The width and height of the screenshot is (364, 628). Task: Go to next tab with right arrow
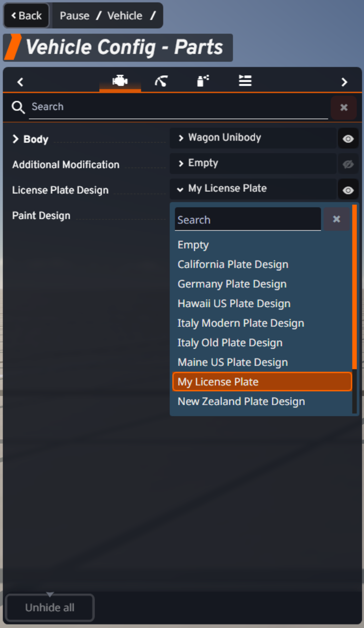[344, 82]
